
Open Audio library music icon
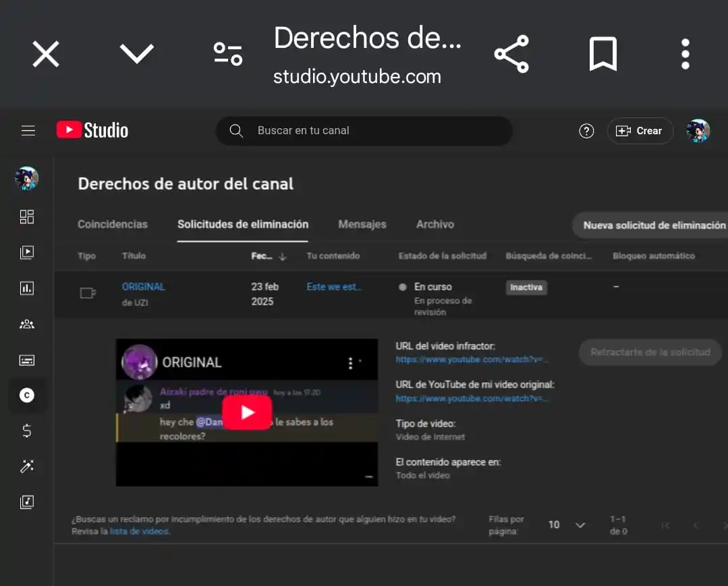(27, 502)
